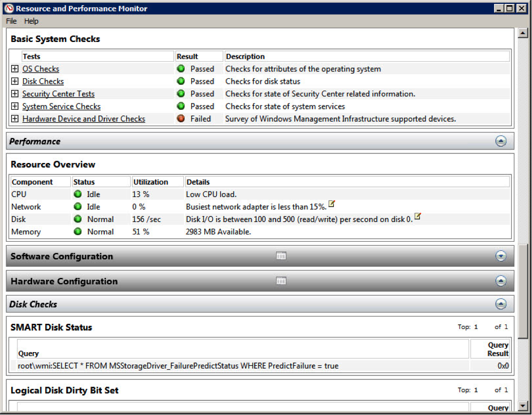
Task: Open the Help menu
Action: pos(31,21)
